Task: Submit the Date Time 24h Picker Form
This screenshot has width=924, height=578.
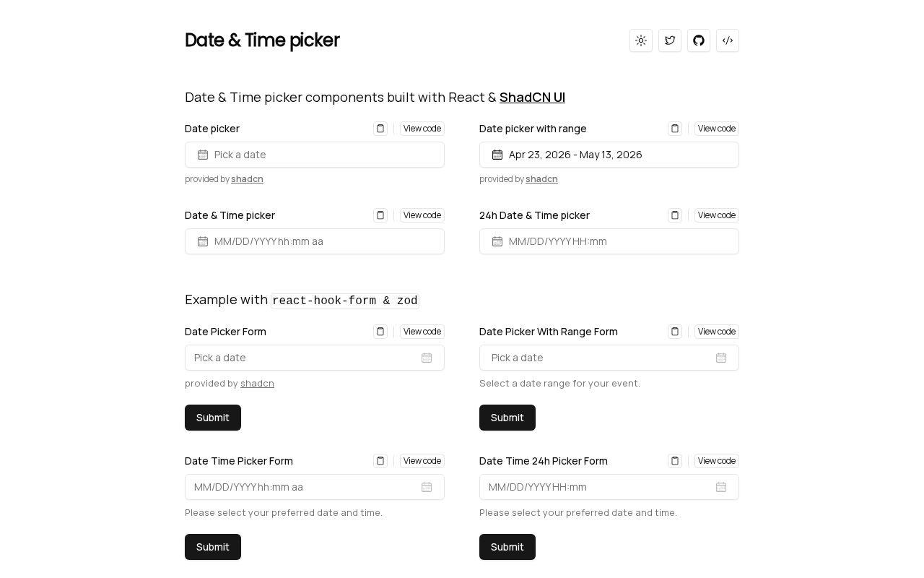Action: coord(507,547)
